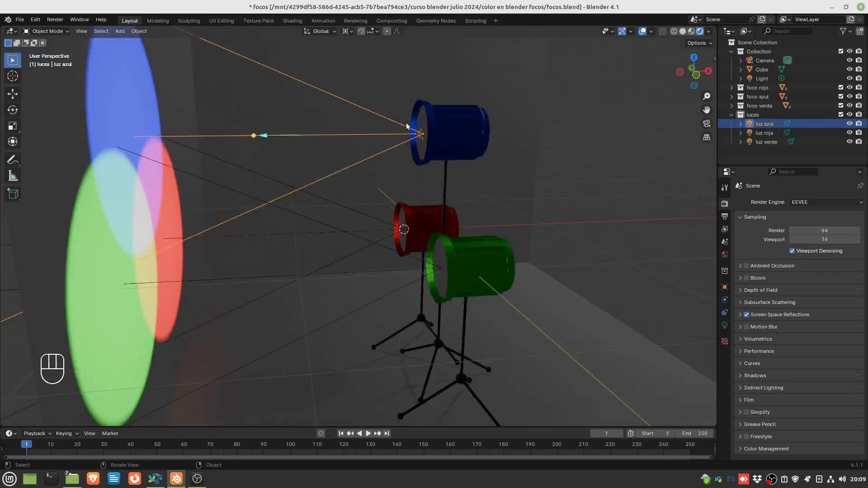Open the Render menu
This screenshot has height=488, width=868.
(55, 19)
